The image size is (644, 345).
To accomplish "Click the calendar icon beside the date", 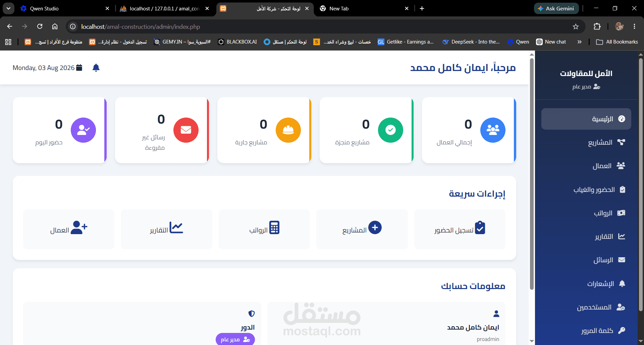I will click(x=79, y=68).
